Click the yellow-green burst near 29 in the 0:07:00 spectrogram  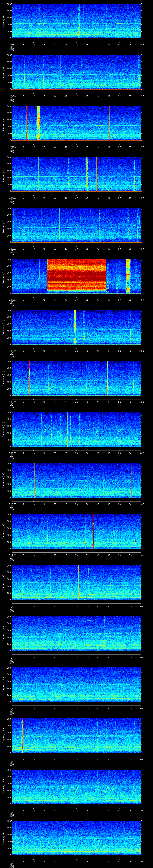pyautogui.click(x=75, y=327)
